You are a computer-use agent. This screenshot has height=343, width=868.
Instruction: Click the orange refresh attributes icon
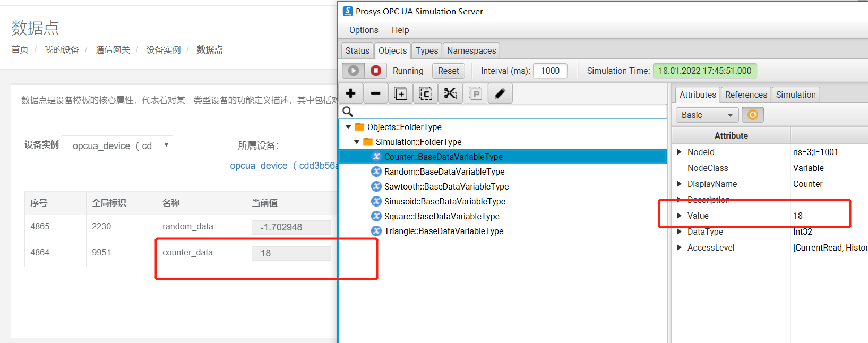752,115
